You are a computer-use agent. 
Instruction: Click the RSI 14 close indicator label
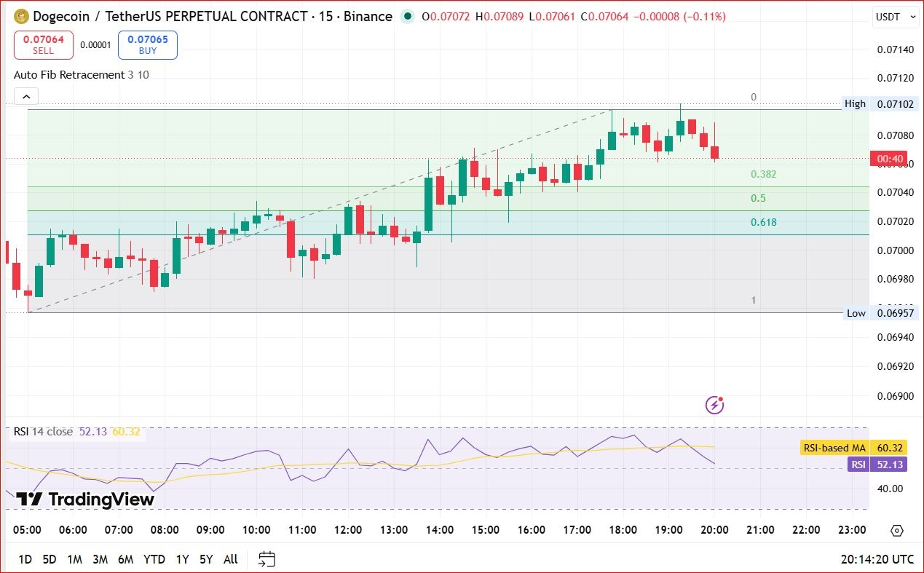[x=43, y=432]
